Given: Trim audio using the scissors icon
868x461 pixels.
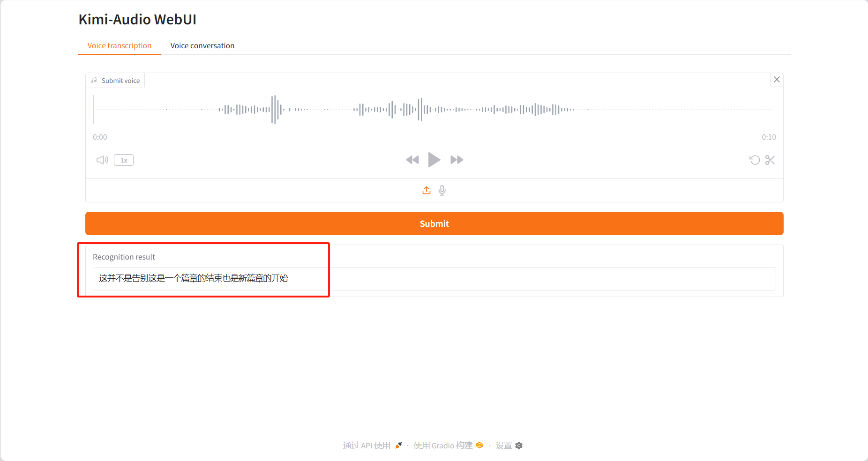Looking at the screenshot, I should (770, 160).
